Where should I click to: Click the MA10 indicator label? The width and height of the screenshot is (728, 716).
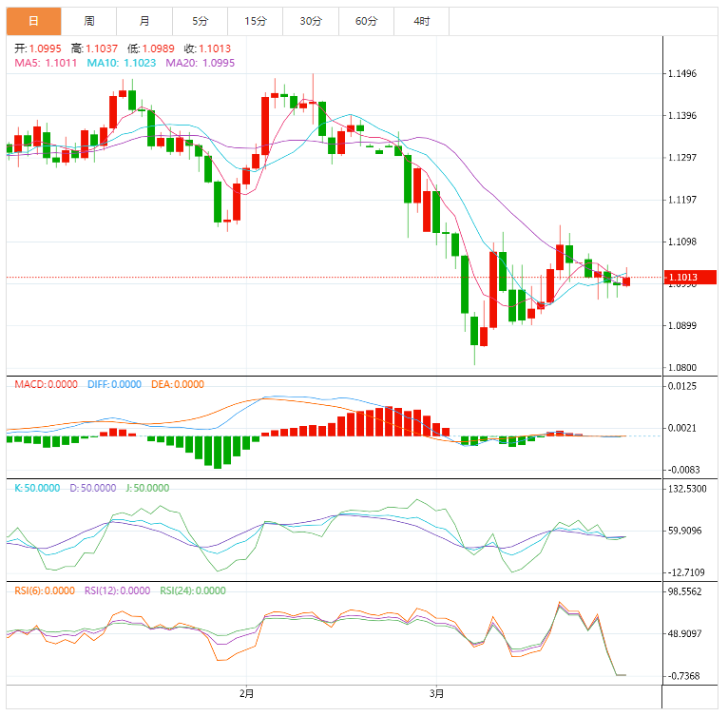pos(122,63)
